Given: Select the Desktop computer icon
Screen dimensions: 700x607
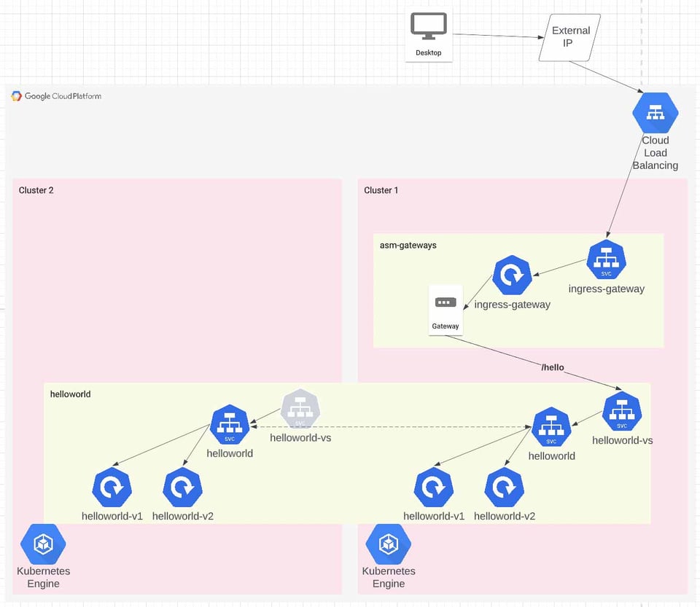Looking at the screenshot, I should [429, 27].
